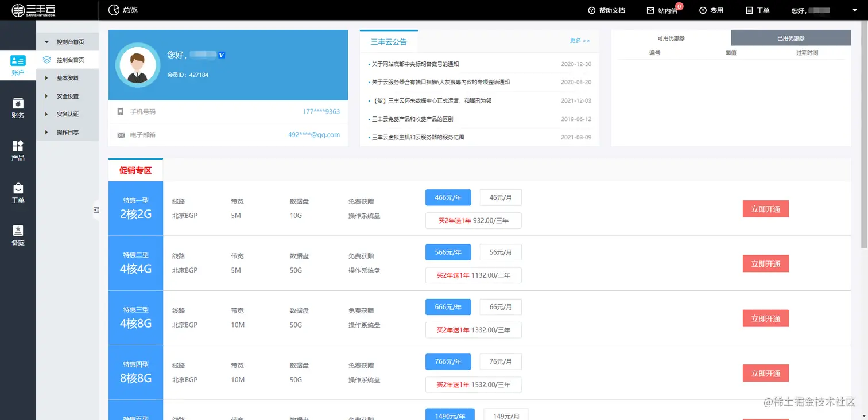868x420 pixels.
Task: Choose the 466元/年 price option
Action: (x=448, y=197)
